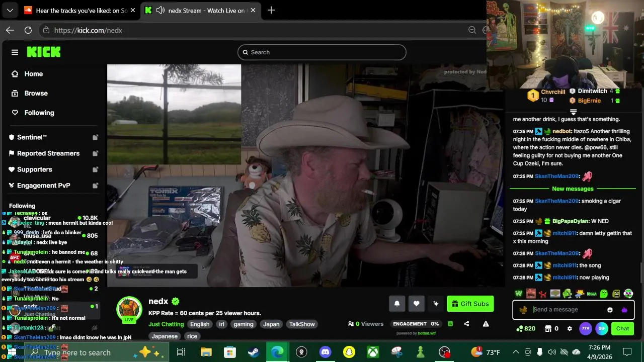Open OBS Studio from the taskbar
This screenshot has width=644, height=362.
(444, 352)
